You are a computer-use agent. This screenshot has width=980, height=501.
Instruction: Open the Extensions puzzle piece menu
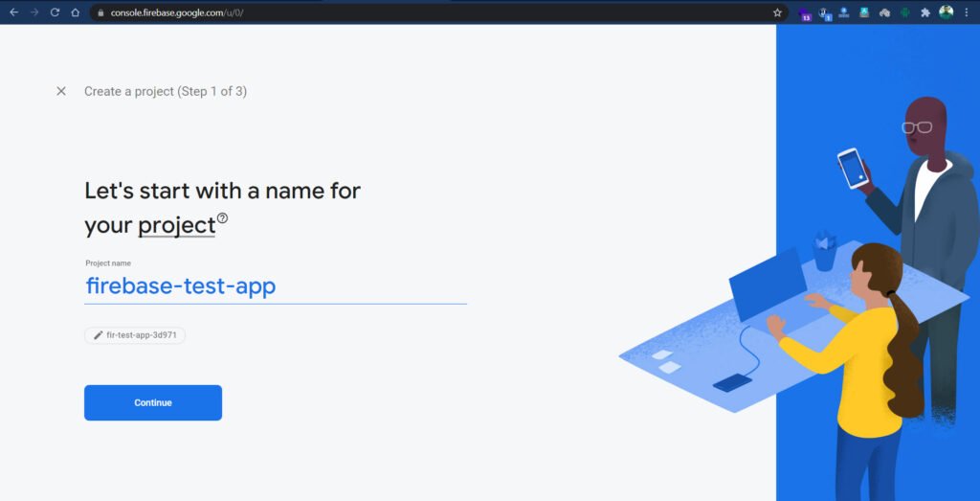[x=925, y=12]
